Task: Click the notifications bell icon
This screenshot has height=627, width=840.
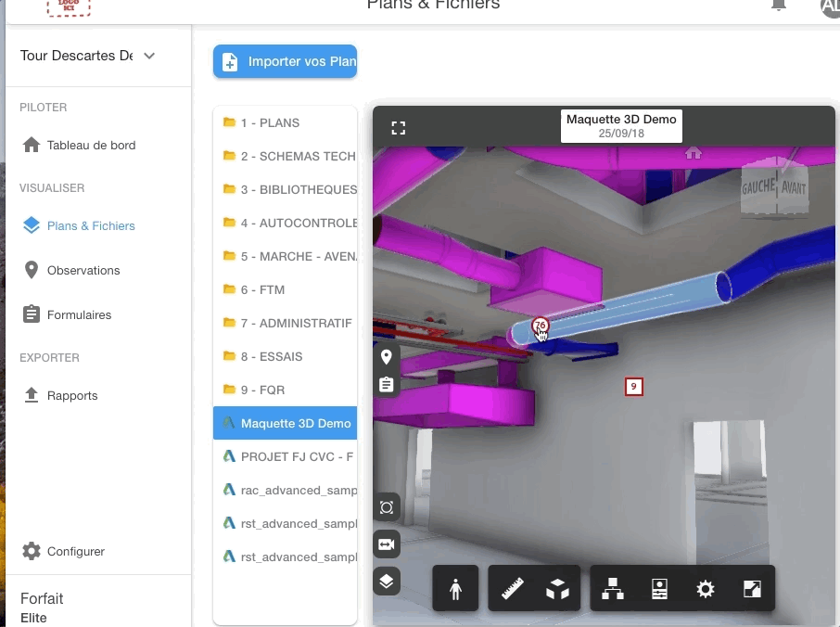Action: (x=779, y=5)
